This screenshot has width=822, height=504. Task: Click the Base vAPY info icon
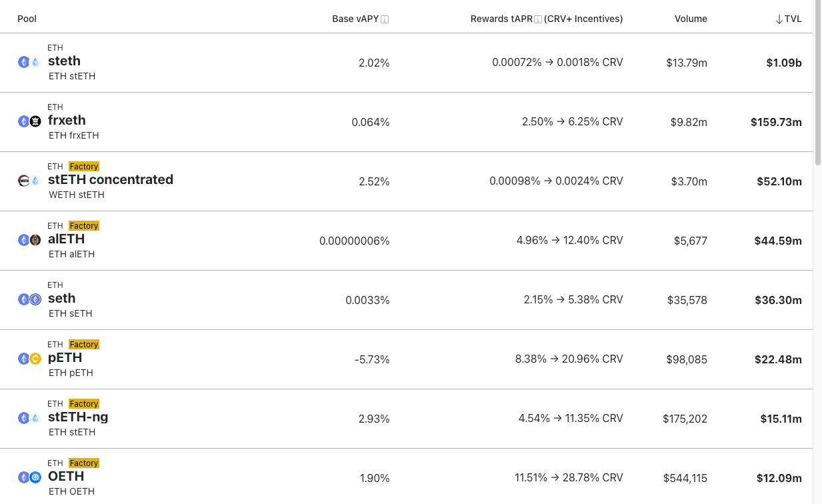(x=385, y=19)
